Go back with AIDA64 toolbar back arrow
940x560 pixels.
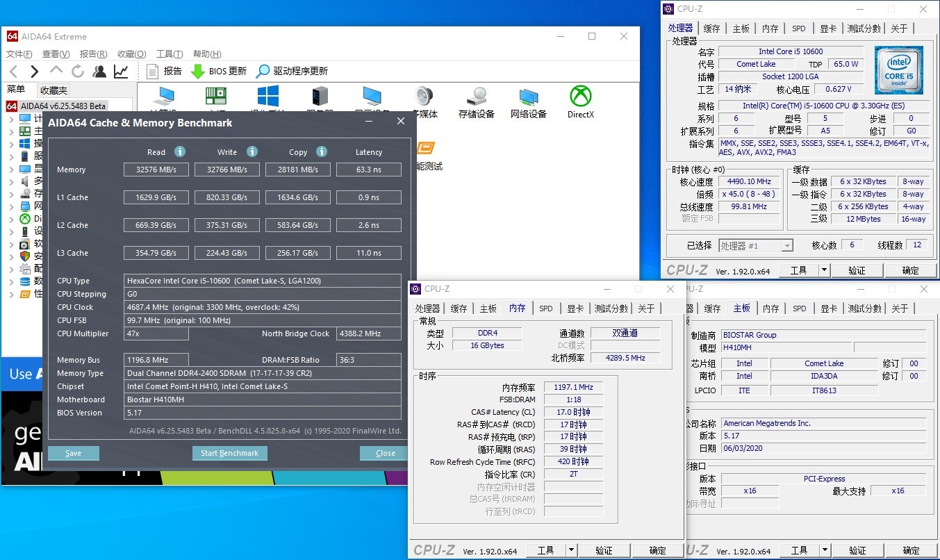pyautogui.click(x=13, y=71)
